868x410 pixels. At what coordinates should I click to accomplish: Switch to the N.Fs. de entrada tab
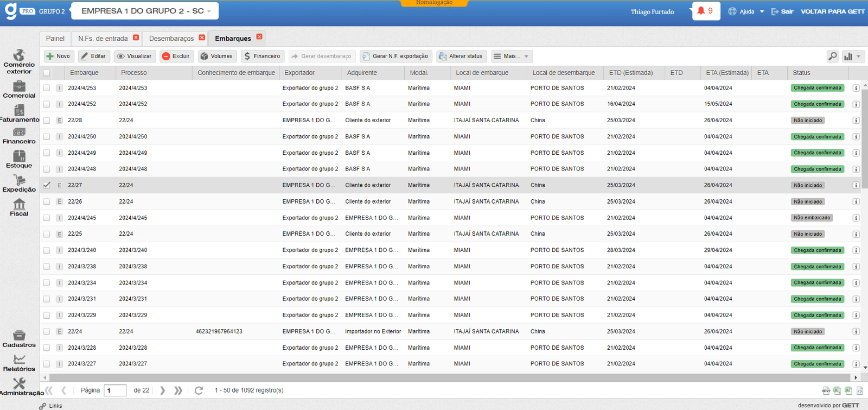pos(103,39)
